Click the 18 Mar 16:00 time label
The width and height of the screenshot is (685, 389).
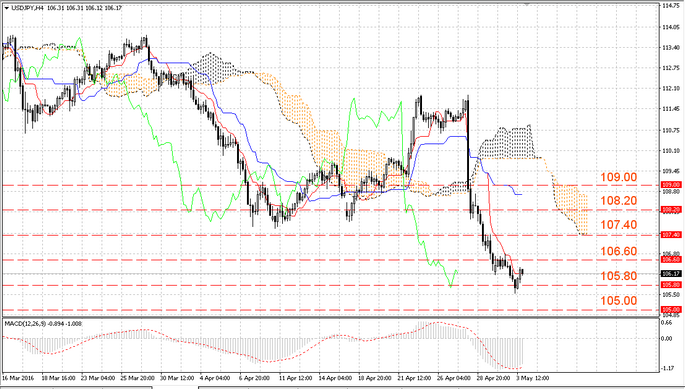[x=59, y=378]
